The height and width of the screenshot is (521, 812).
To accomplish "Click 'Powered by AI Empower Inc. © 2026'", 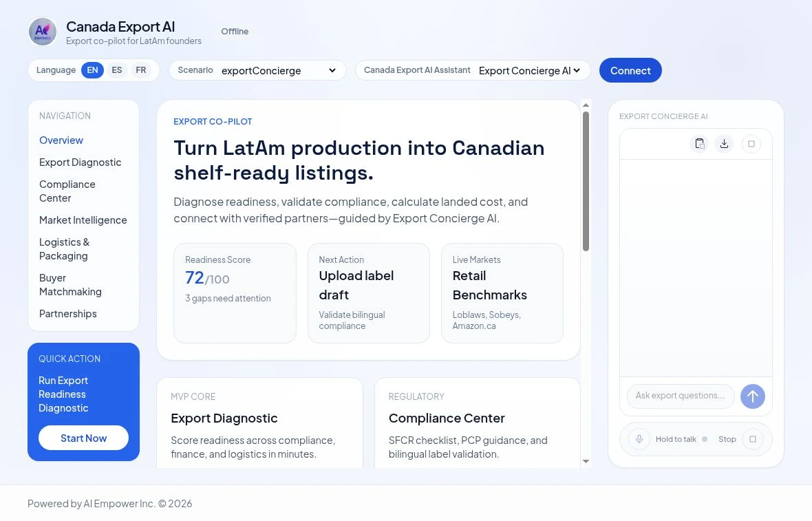I will [110, 504].
